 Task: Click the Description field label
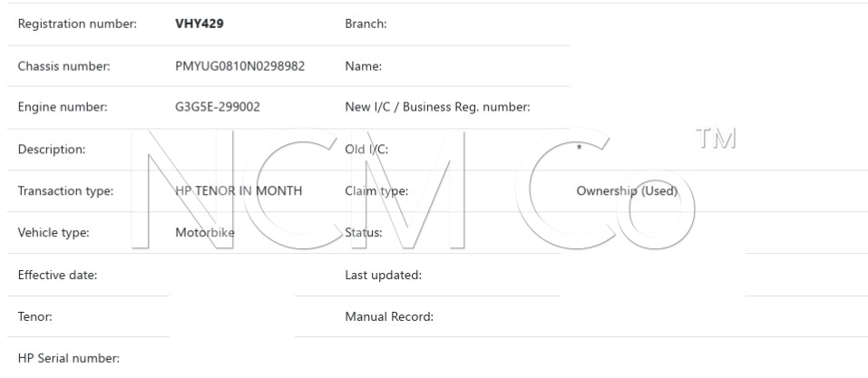pos(52,150)
